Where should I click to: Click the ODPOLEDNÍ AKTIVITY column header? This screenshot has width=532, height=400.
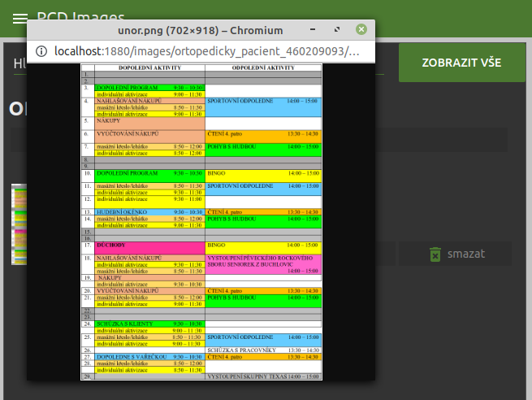coord(263,68)
